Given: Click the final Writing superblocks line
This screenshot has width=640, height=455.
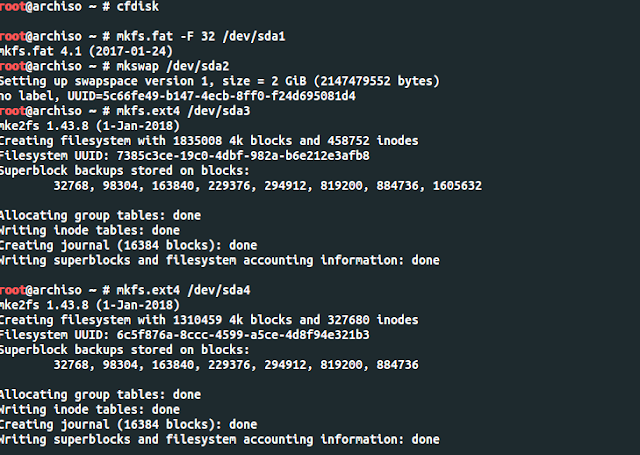Looking at the screenshot, I should [x=219, y=440].
